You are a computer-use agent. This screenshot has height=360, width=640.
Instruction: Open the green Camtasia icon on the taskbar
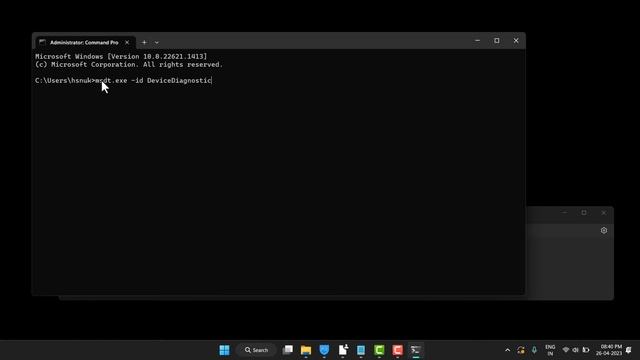[x=379, y=350]
